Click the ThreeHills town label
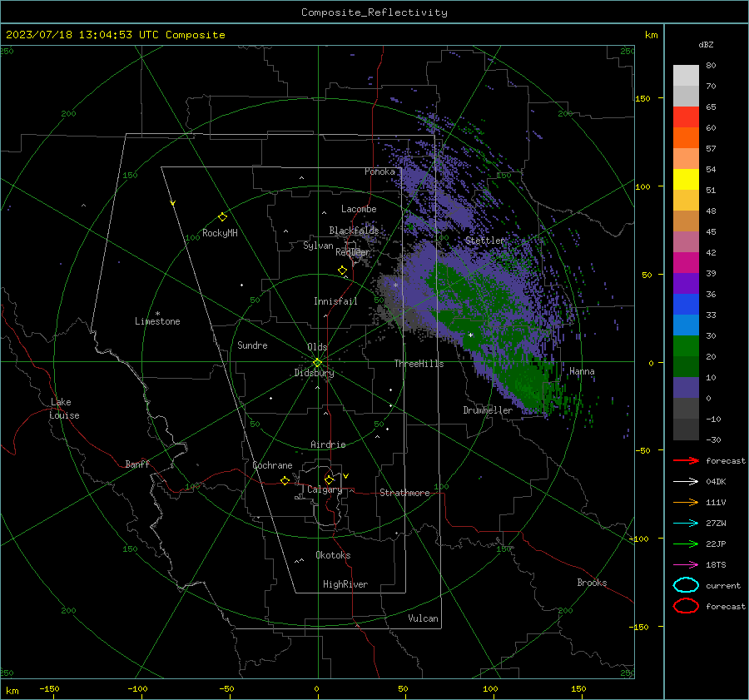 tap(419, 364)
